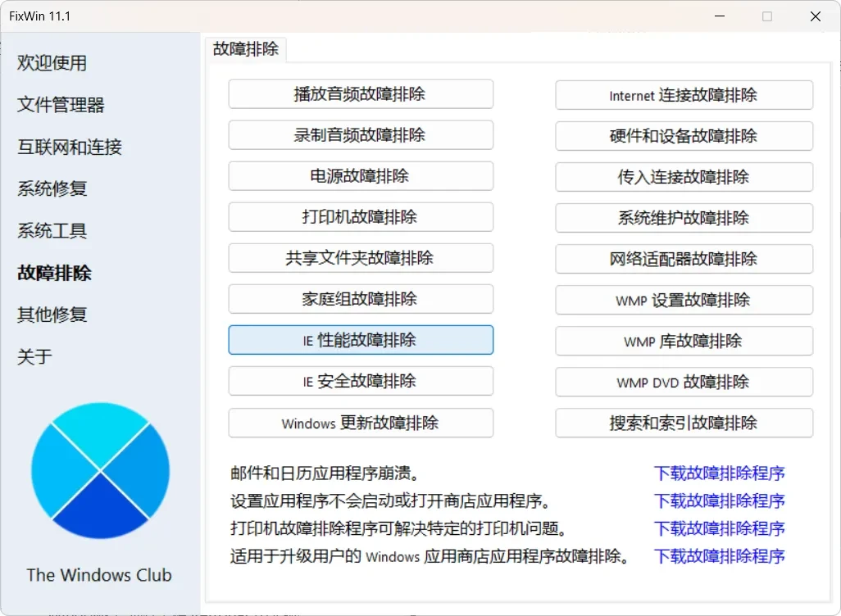Select the 故障排除 tab header

[246, 49]
